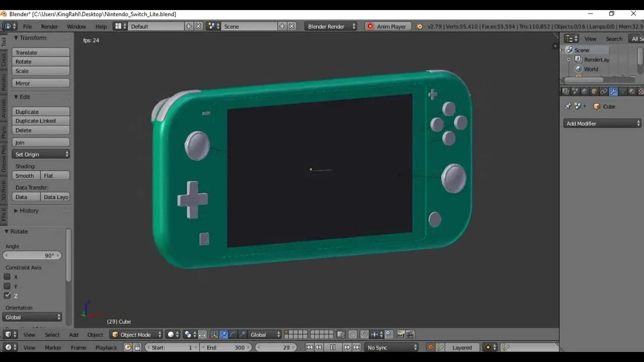Screen dimensions: 644x362
Task: Open the Object properties tab (orange cube)
Action: click(594, 92)
